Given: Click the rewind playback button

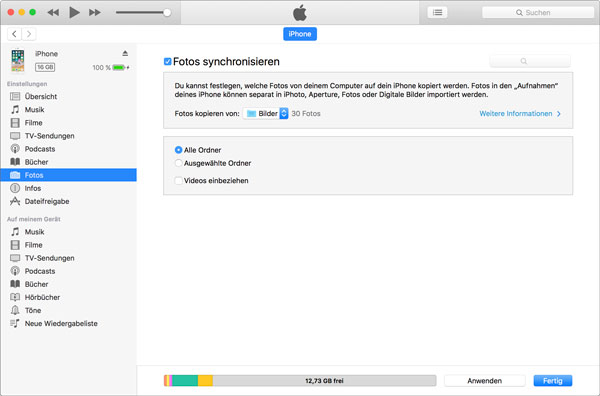Looking at the screenshot, I should point(53,13).
